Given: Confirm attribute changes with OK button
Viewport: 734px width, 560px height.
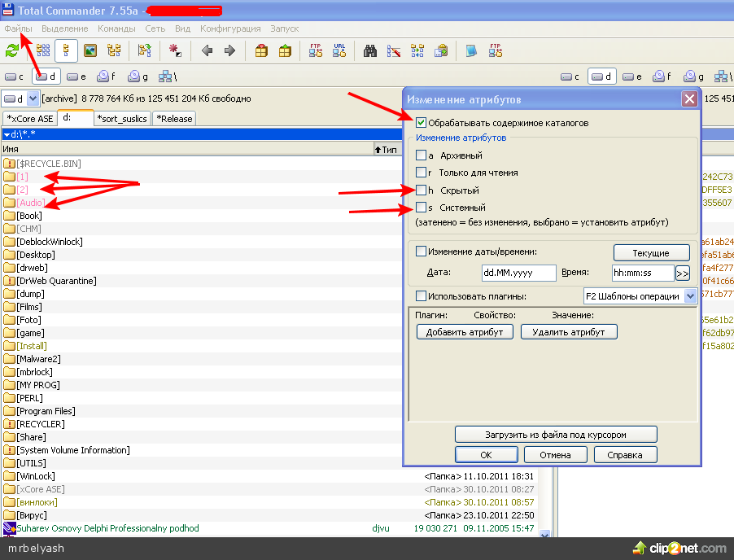Looking at the screenshot, I should (x=486, y=455).
